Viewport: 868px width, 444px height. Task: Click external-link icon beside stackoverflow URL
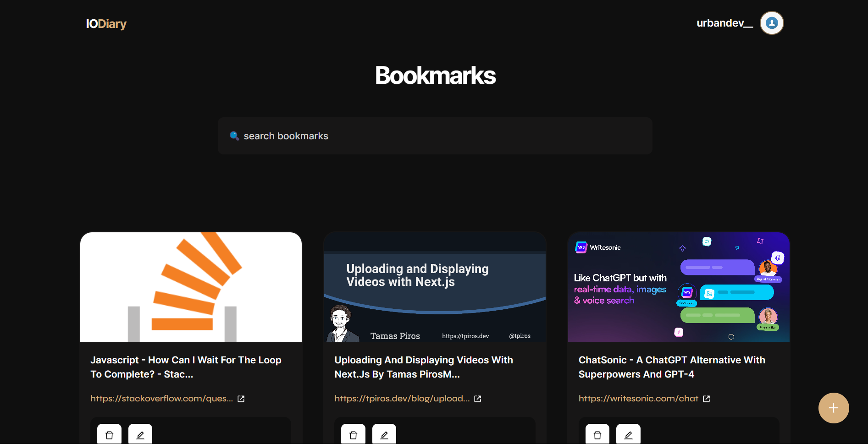click(x=241, y=399)
